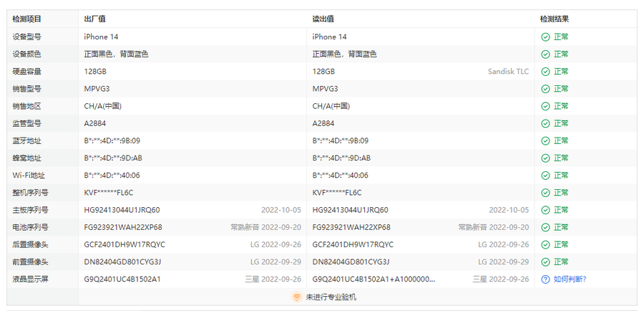Click the green check icon for 监管型号
This screenshot has height=311, width=644.
545,123
